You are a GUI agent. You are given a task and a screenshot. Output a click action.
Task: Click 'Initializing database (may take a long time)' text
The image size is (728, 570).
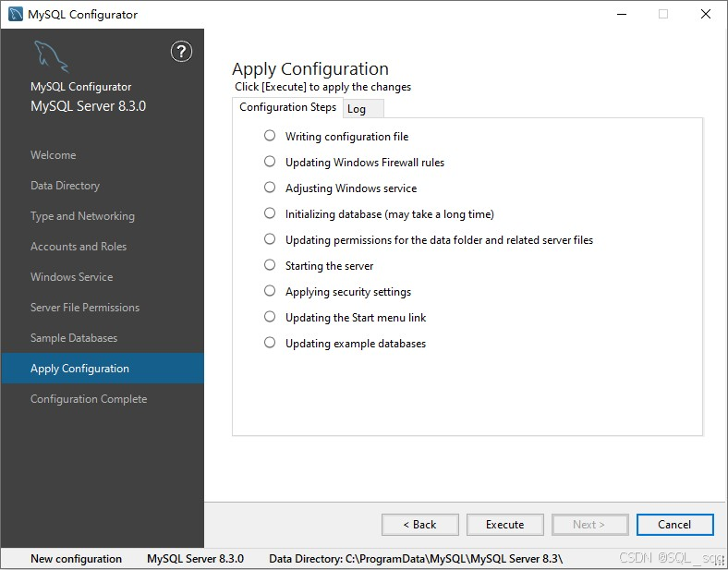click(390, 214)
